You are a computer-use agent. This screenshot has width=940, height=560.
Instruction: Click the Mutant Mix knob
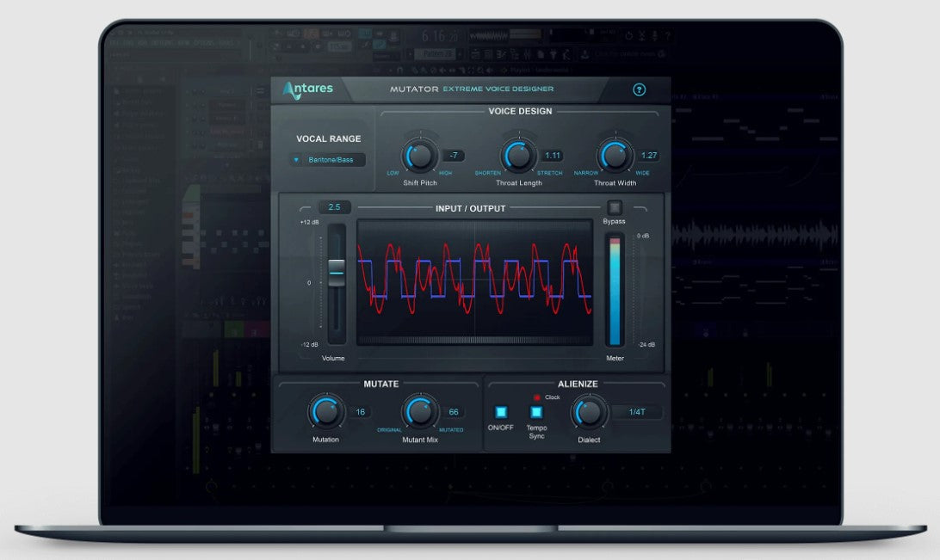tap(419, 412)
